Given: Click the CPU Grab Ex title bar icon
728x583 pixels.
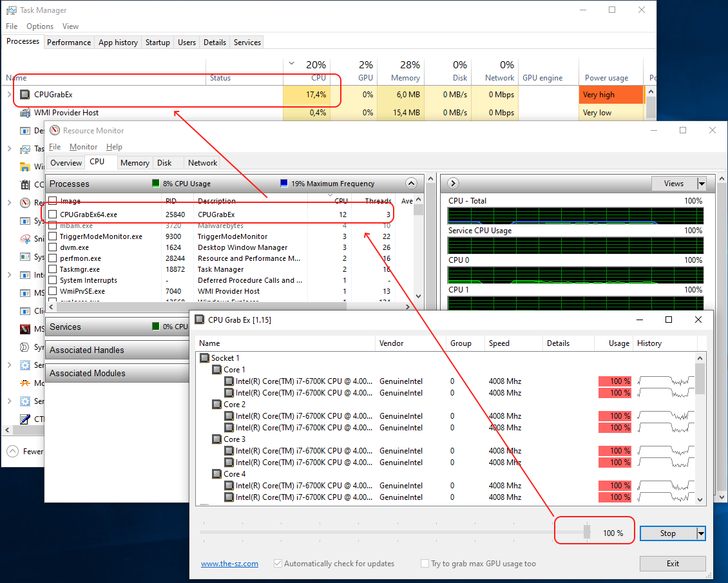Looking at the screenshot, I should (x=200, y=320).
